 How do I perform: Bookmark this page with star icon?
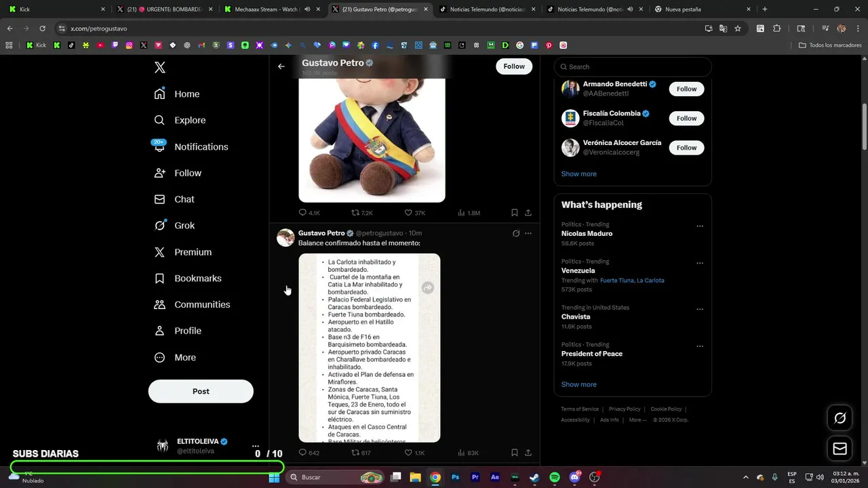[738, 28]
